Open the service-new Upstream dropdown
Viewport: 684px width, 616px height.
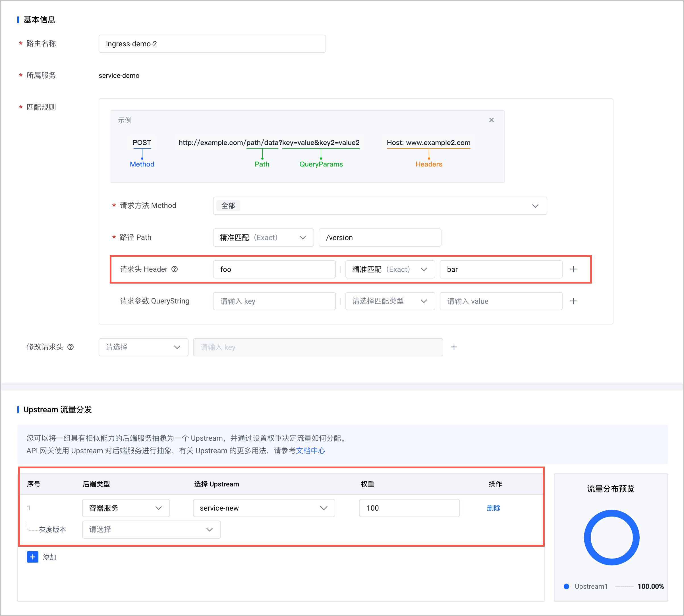coord(264,508)
